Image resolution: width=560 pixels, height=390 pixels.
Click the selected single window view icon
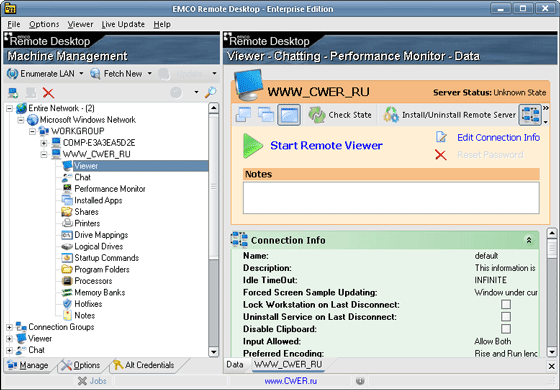pyautogui.click(x=289, y=115)
